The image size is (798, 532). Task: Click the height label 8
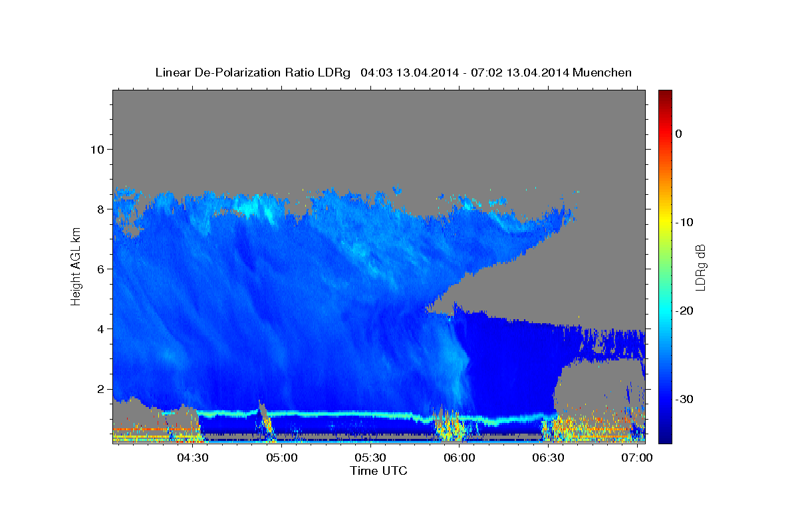pyautogui.click(x=101, y=209)
